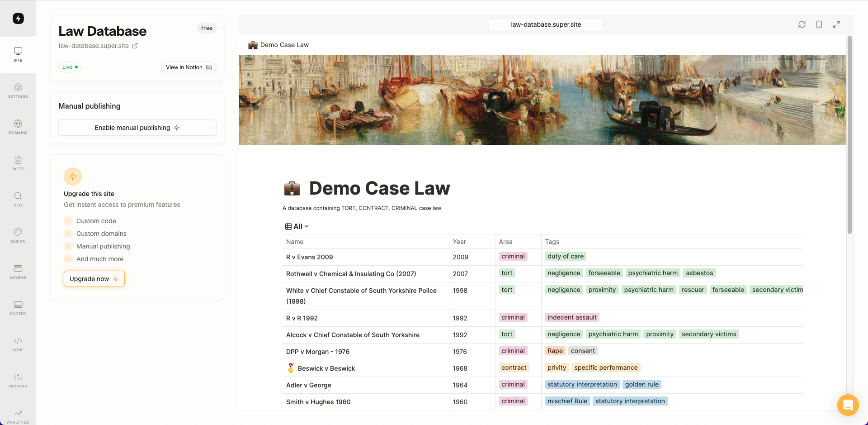Click the privity tag
The image size is (868, 425).
557,368
